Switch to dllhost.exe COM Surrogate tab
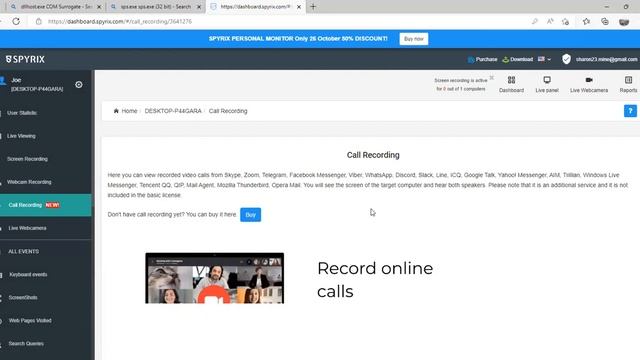Screen dimensions: 640x360 tap(56, 7)
